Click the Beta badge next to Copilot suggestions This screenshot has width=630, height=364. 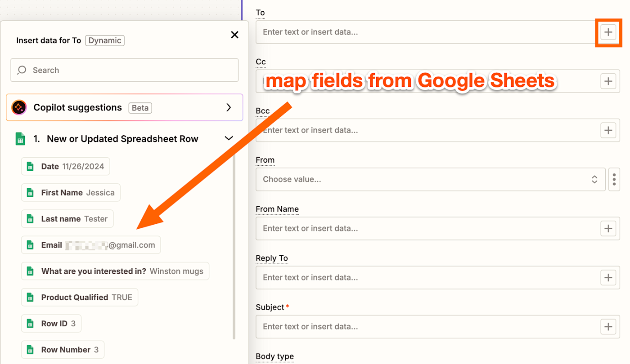[x=140, y=108]
